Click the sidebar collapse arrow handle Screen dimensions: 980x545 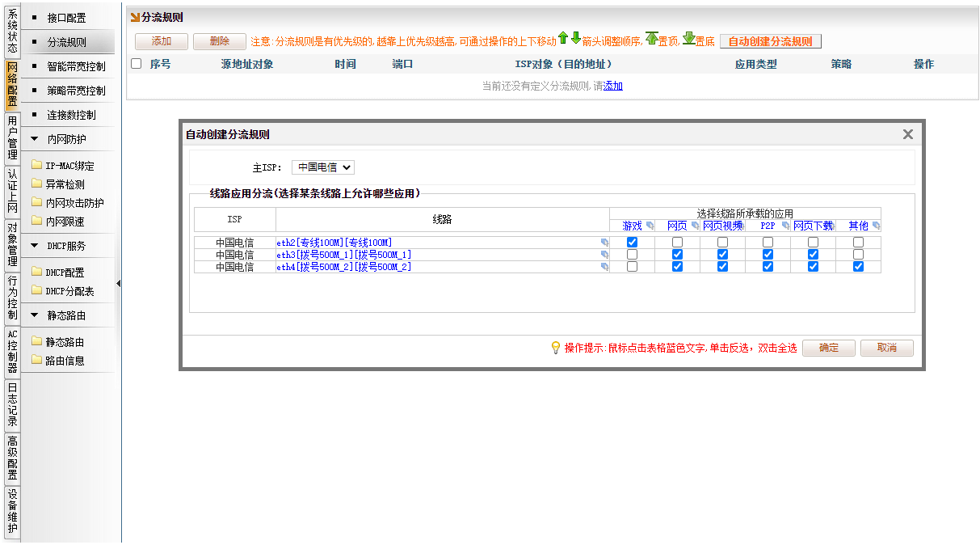(x=119, y=283)
